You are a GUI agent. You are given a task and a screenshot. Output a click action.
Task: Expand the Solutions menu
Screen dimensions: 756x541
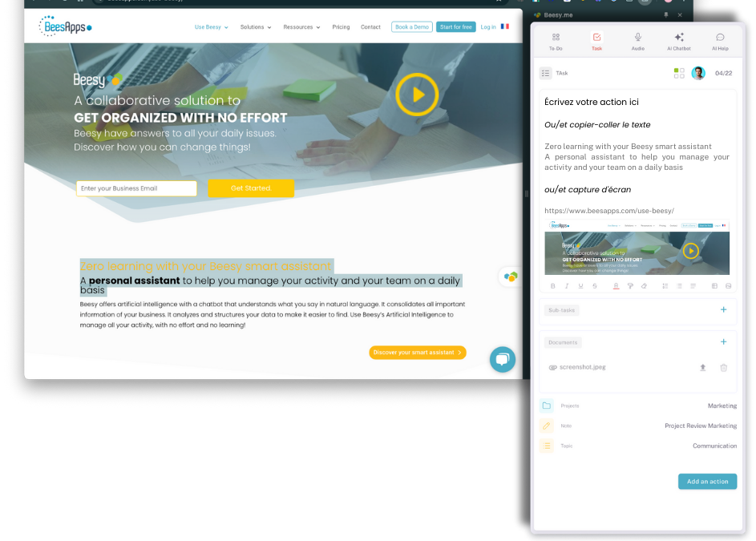[x=256, y=27]
